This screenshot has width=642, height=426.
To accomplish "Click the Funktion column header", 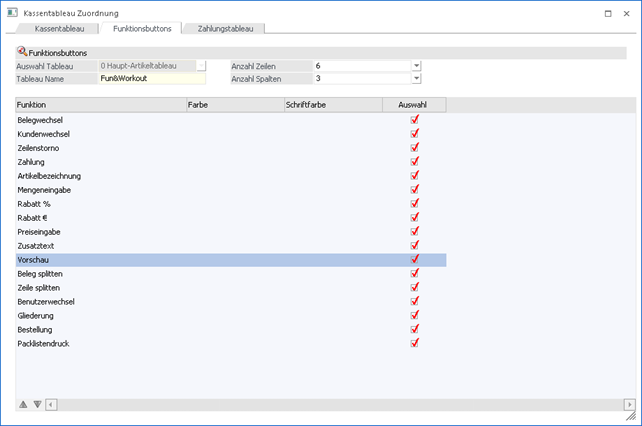I will (x=100, y=104).
